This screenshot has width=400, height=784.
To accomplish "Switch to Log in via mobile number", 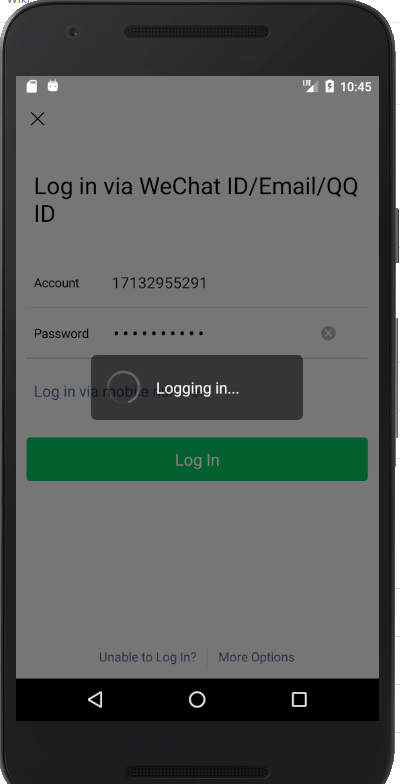I will [119, 392].
